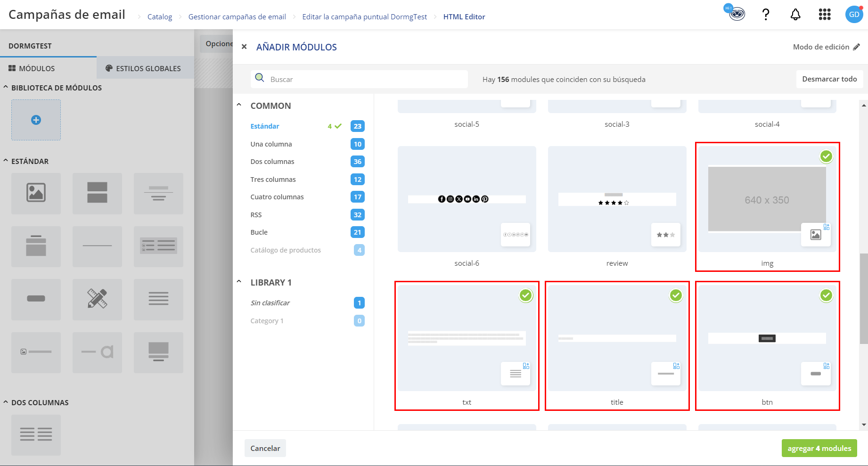Select the small image with line module
The image size is (868, 466).
pos(36,352)
